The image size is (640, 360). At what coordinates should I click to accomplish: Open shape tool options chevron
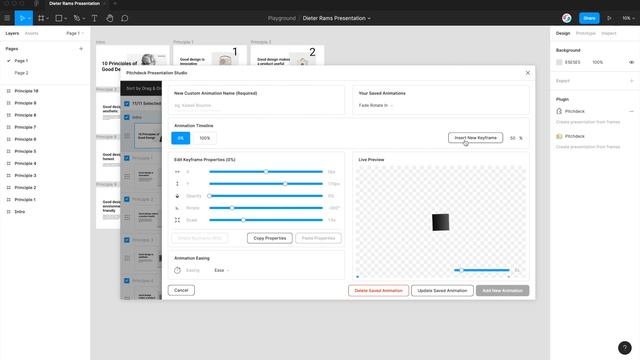pyautogui.click(x=65, y=19)
